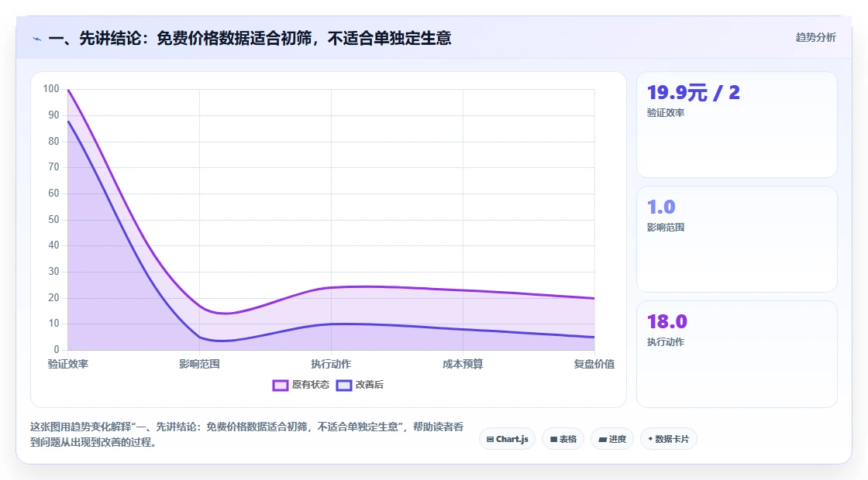Click the 改善后 legend label
Screen dimensions: 868x480
369,384
